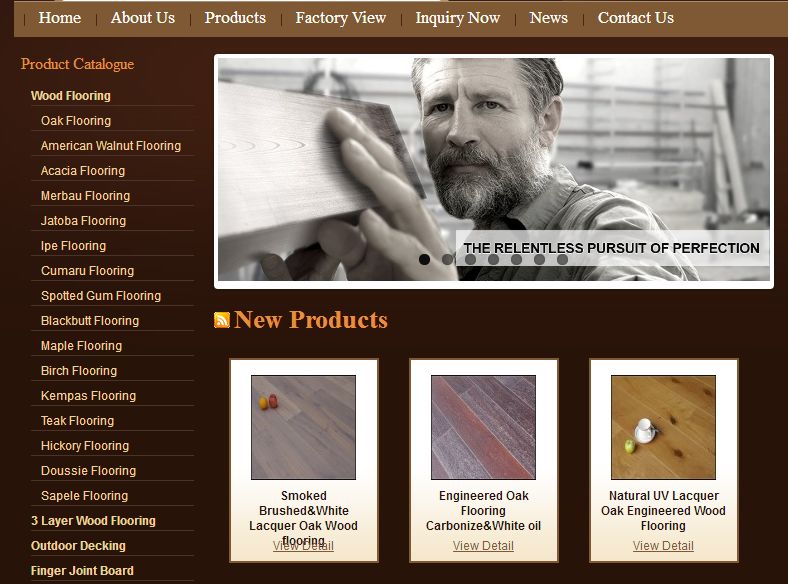
Task: Select the last carousel slide dot
Action: tap(562, 259)
